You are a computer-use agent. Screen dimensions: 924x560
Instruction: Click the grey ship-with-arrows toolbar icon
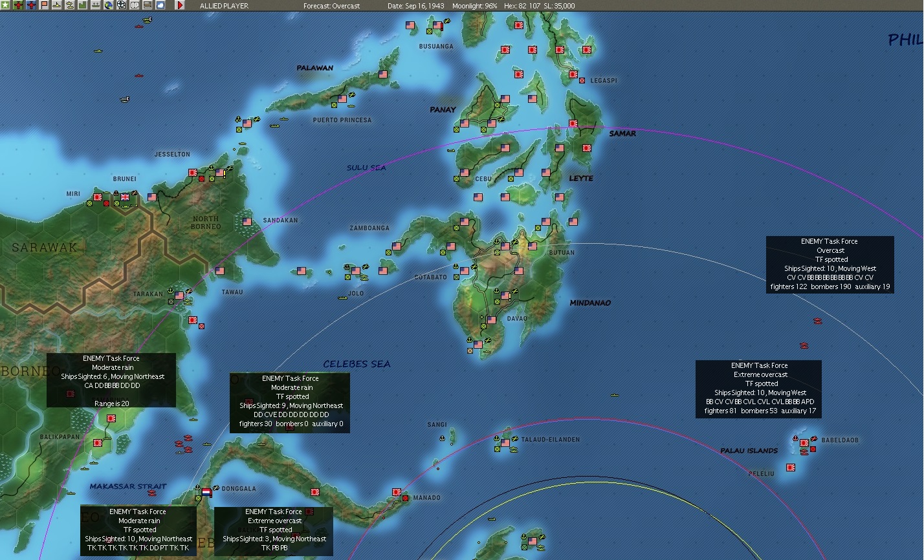tap(96, 5)
